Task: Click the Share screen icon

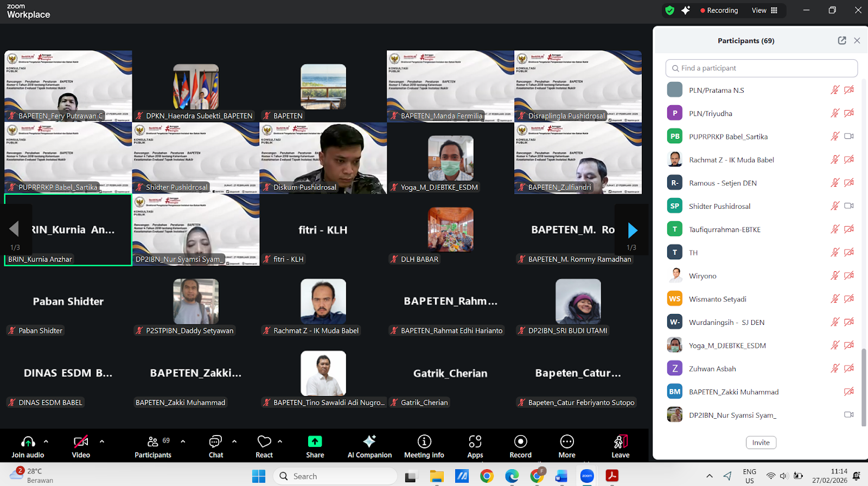Action: 315,442
